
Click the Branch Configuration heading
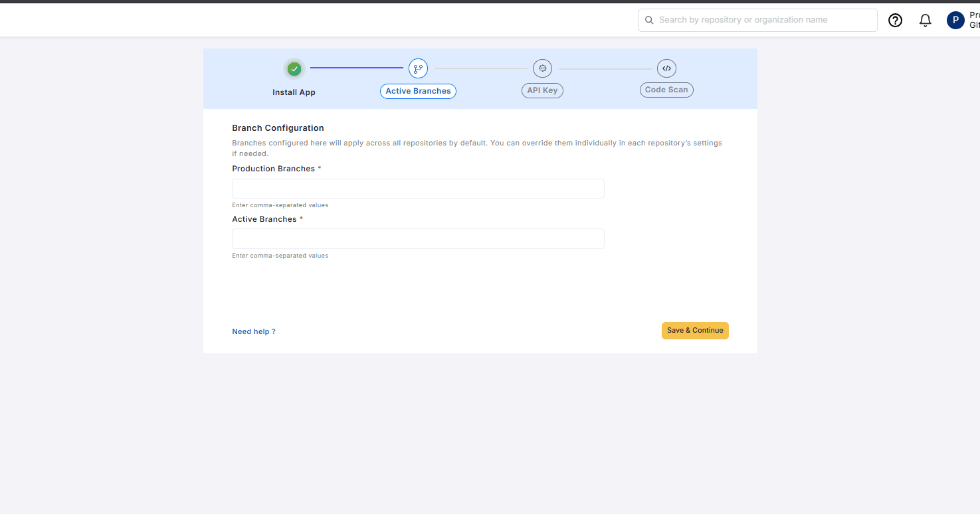click(278, 128)
